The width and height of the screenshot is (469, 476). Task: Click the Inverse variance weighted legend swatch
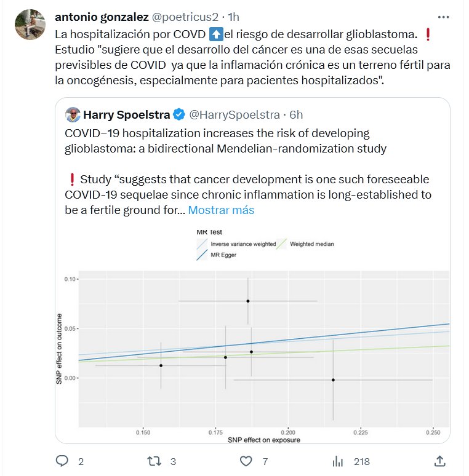click(202, 244)
